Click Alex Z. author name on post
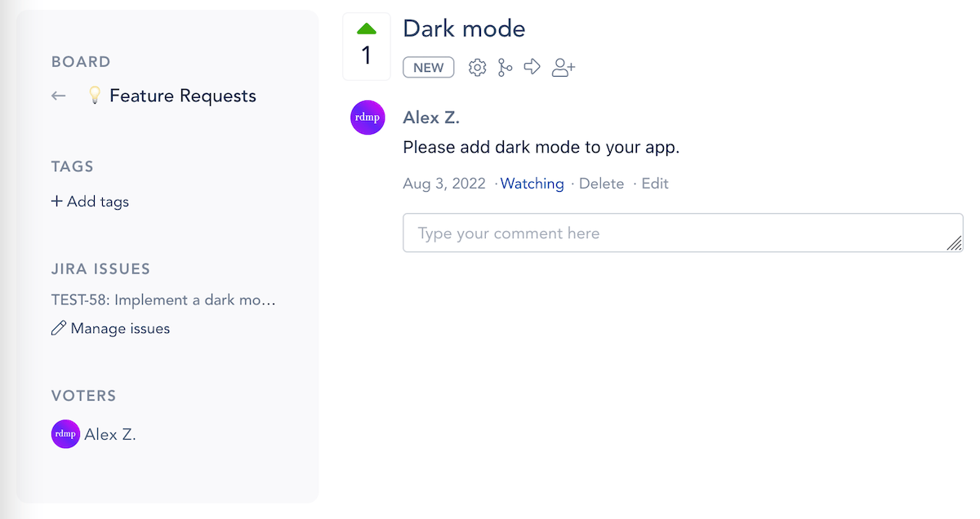This screenshot has height=519, width=980. pos(431,118)
